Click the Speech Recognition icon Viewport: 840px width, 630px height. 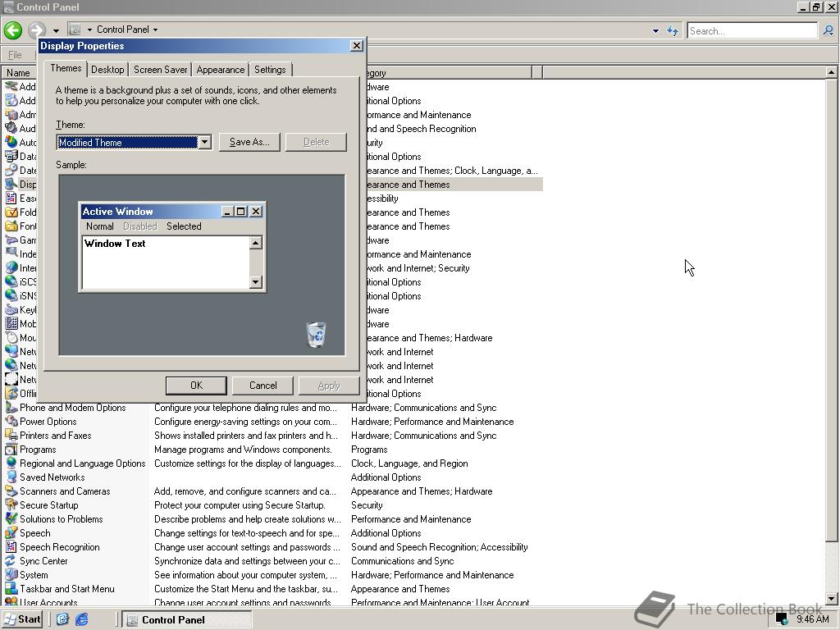(x=11, y=547)
